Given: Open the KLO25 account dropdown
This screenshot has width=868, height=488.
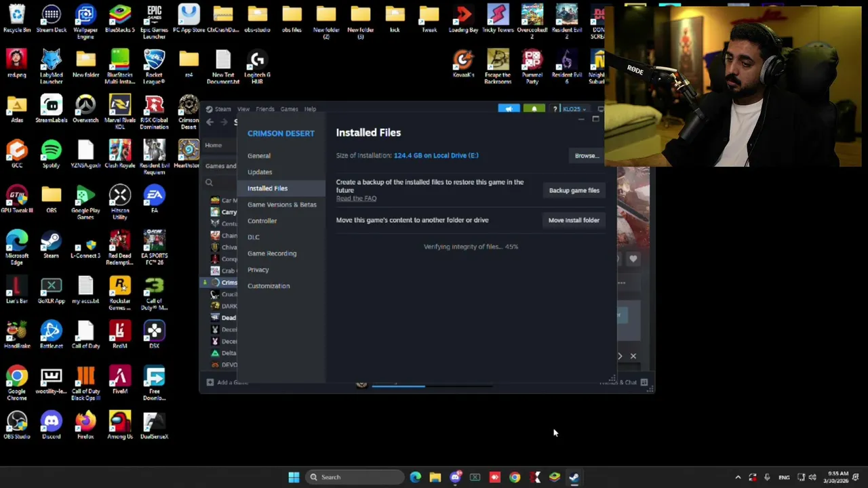Looking at the screenshot, I should tap(574, 109).
